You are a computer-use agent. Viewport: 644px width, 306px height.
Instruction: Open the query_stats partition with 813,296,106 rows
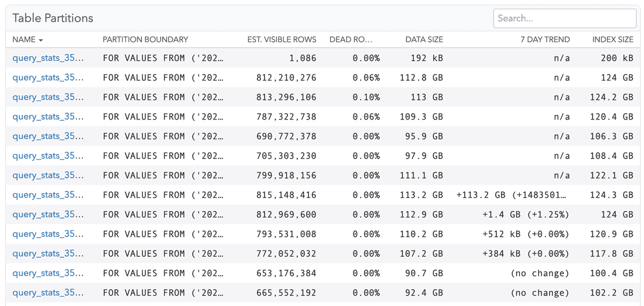tap(48, 97)
